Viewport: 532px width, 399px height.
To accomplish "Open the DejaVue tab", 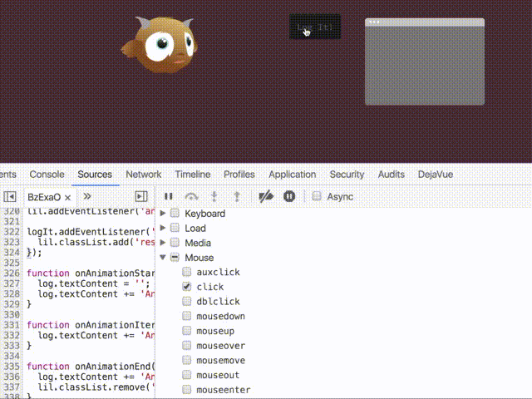I will pyautogui.click(x=436, y=175).
